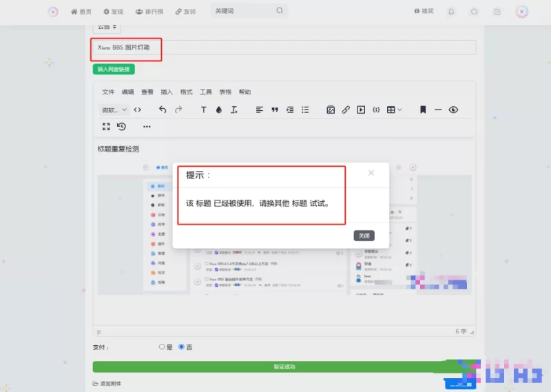This screenshot has width=551, height=392.
Task: Click the green 插入网盘链接 button
Action: tap(114, 69)
